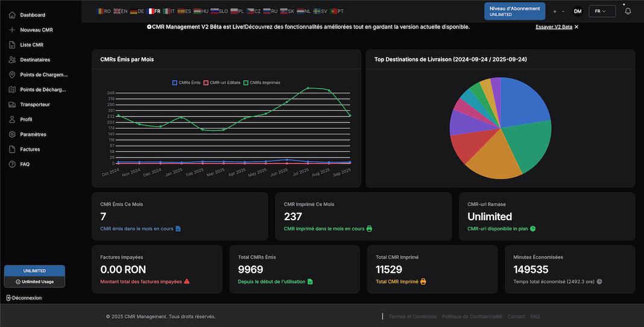Open Nouveau CMR in sidebar
644x327 pixels.
point(36,30)
